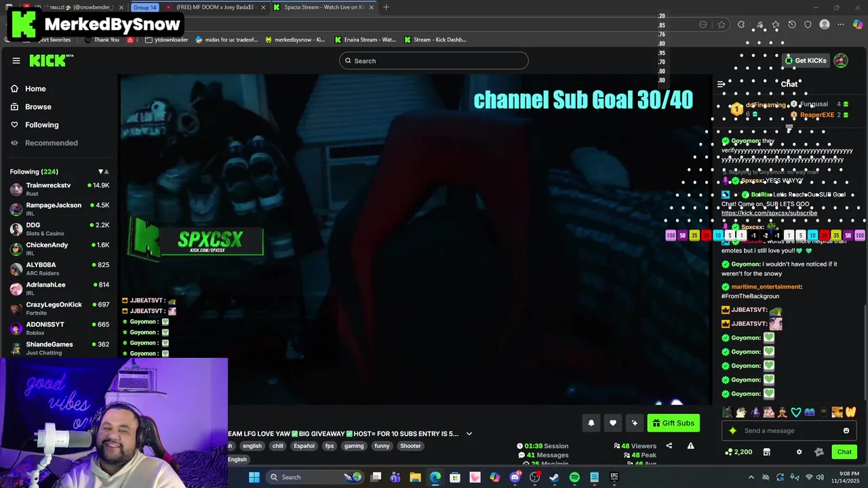The image size is (868, 488).
Task: Open the emote picker in the message box
Action: [846, 430]
